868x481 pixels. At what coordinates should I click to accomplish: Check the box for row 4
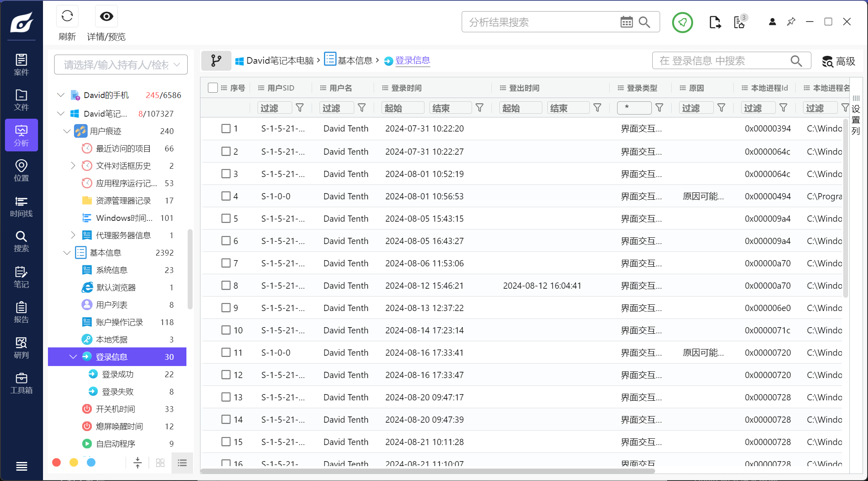226,196
